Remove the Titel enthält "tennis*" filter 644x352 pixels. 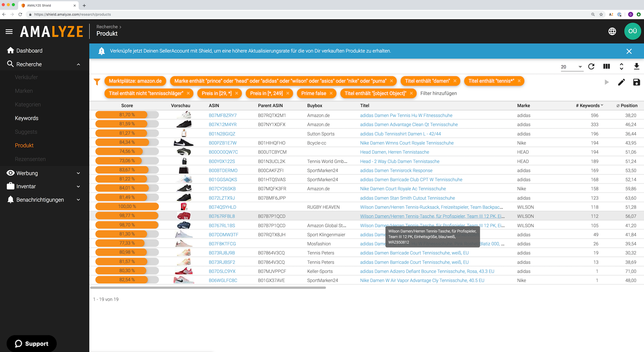[x=519, y=81]
